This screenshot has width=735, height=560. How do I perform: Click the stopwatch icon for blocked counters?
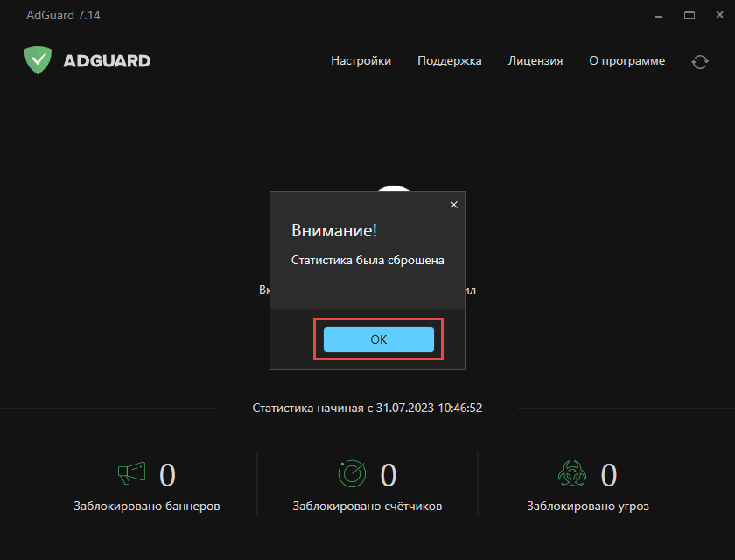click(x=352, y=472)
